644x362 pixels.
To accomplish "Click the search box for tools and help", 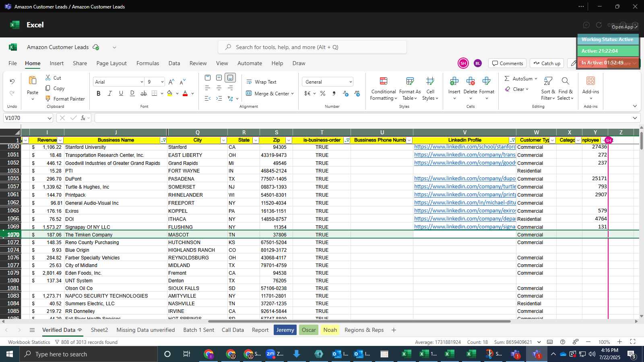I will pyautogui.click(x=312, y=47).
